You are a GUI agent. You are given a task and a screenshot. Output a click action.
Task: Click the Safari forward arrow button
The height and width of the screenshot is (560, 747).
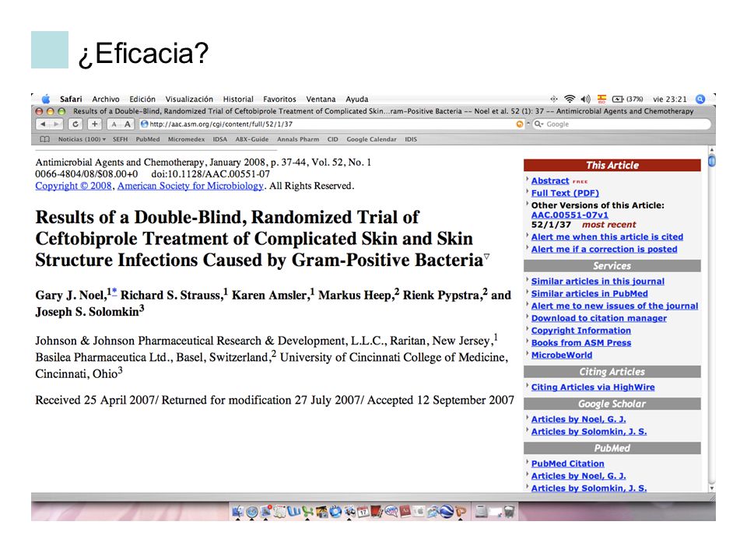click(x=56, y=124)
